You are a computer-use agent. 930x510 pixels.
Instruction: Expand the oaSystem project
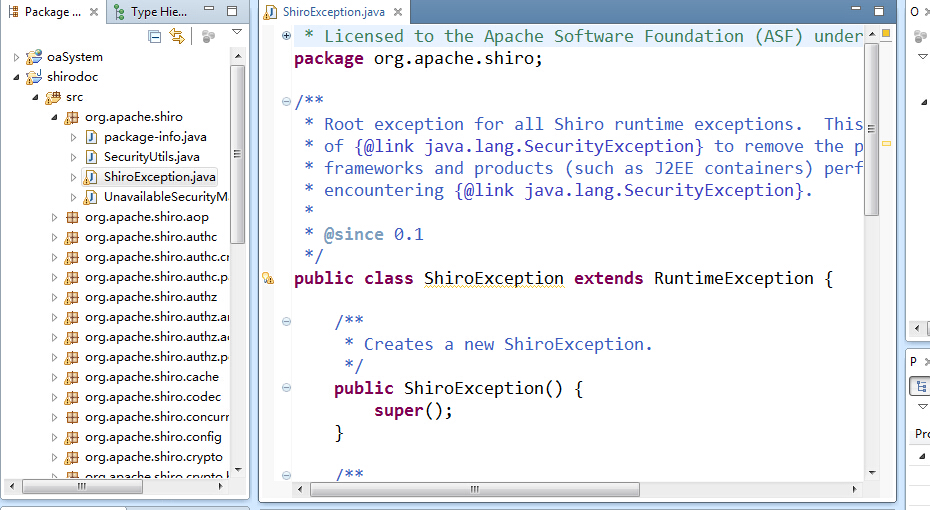coord(16,58)
